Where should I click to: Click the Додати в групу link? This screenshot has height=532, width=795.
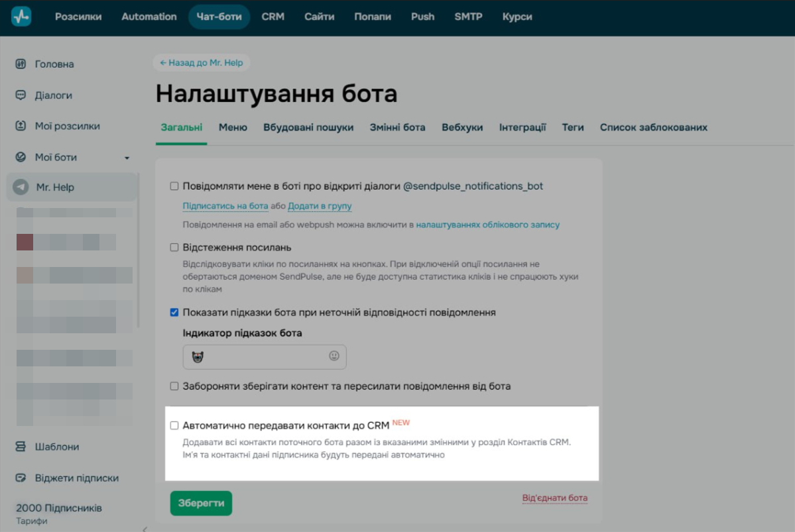(x=320, y=205)
